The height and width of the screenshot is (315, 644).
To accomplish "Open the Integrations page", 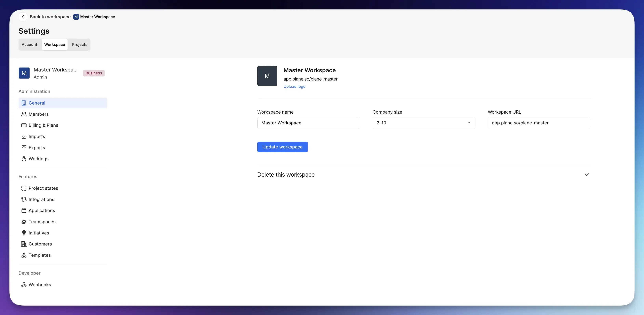I will 41,199.
